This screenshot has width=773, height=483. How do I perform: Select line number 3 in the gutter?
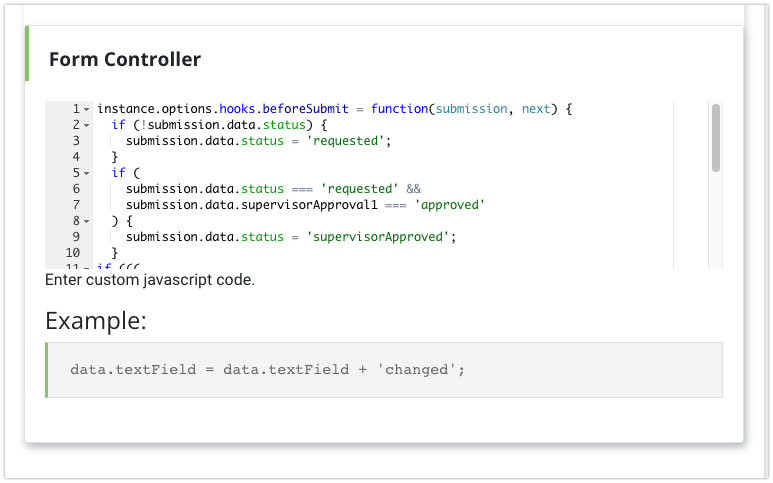coord(75,141)
